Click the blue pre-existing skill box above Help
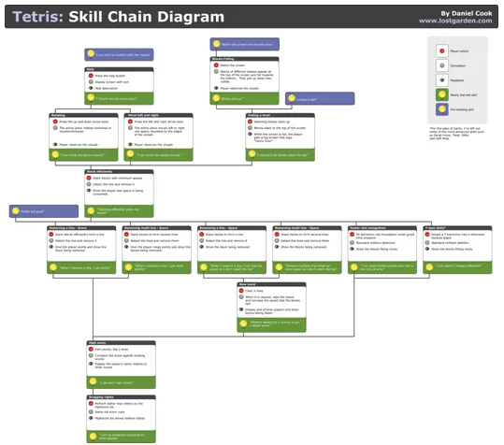 (119, 54)
